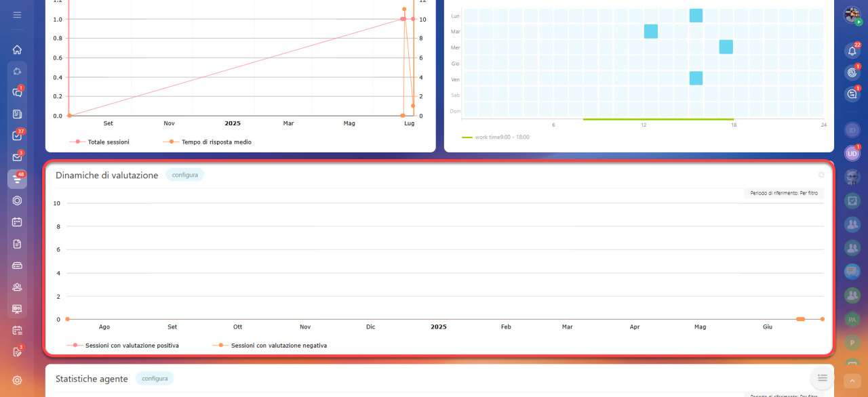Open the pencil note icon with badge 3
Viewport: 868px width, 397px height.
17,352
